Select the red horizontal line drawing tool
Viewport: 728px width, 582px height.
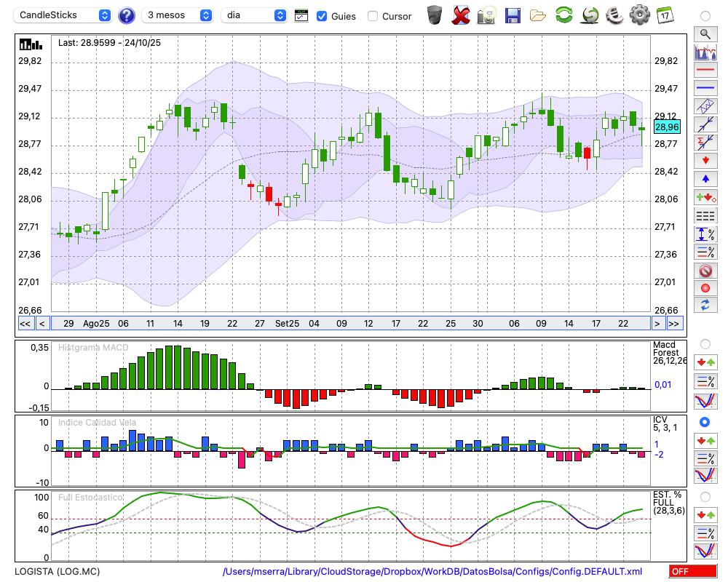pos(705,71)
